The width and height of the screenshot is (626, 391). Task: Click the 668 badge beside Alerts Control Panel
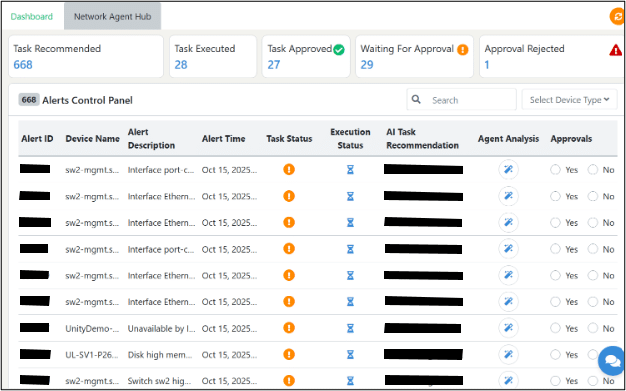click(29, 99)
